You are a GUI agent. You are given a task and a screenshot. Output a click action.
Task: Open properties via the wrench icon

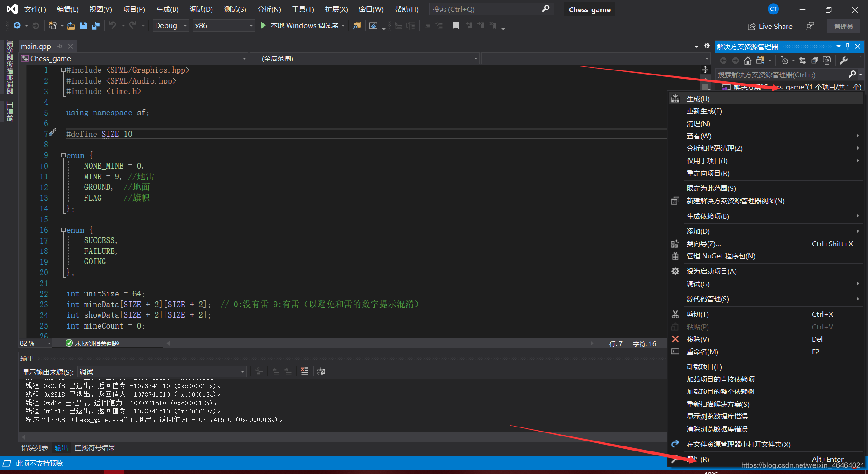click(x=844, y=61)
